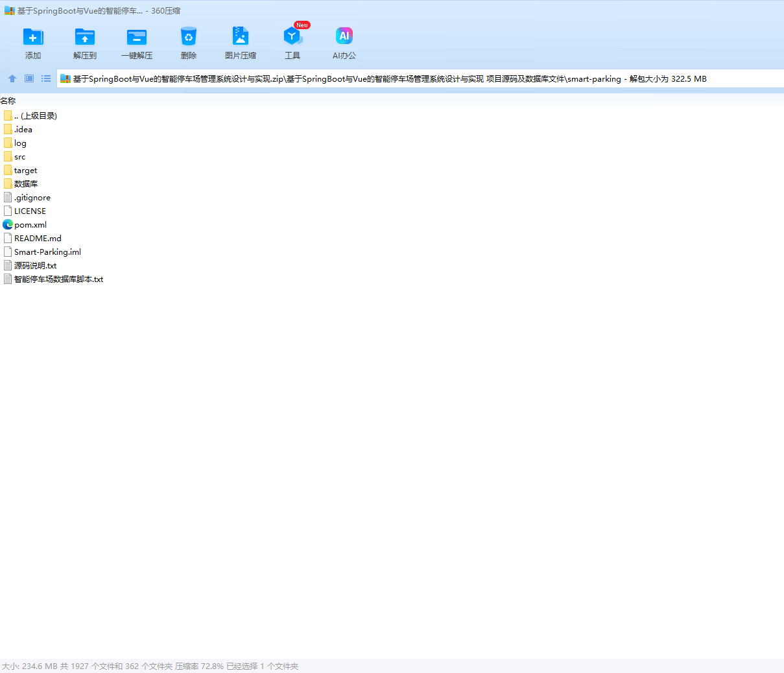This screenshot has height=673, width=784.
Task: Click the file icon of LICENSE
Action: (x=8, y=211)
